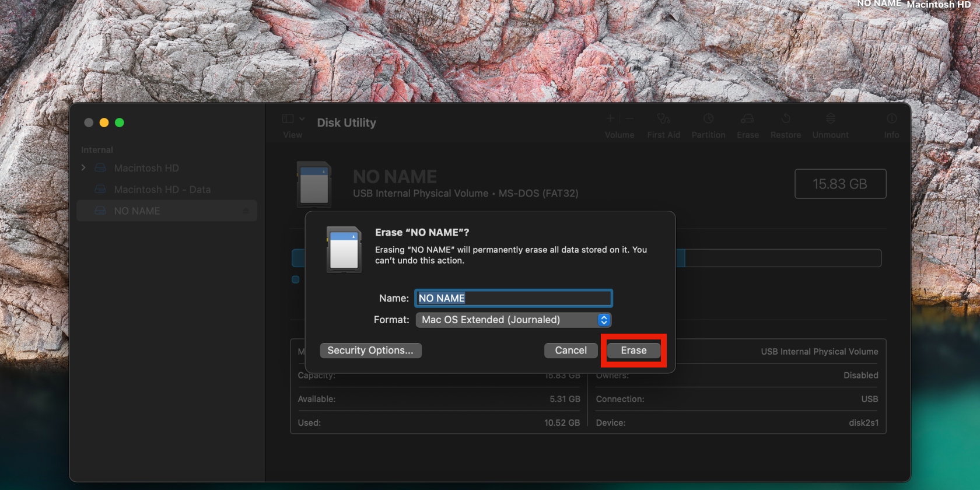Click the SD card icon in erase dialog
980x490 pixels.
pos(344,250)
